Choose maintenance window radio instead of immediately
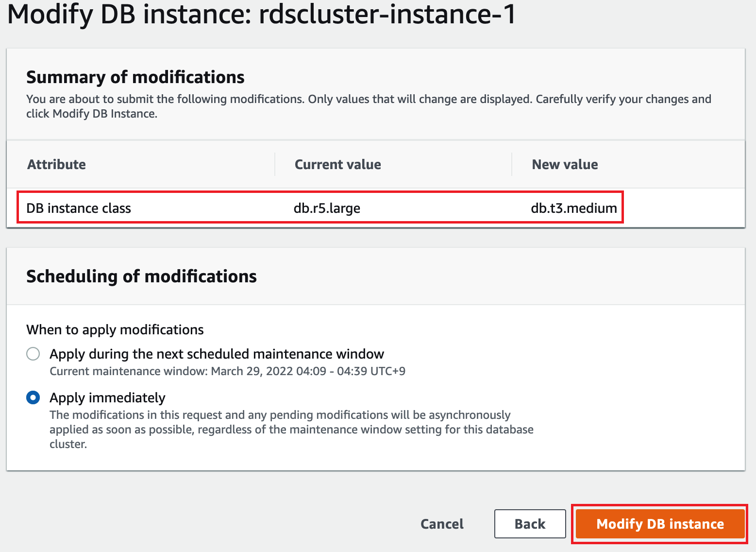Screen dimensions: 756x552 33,354
